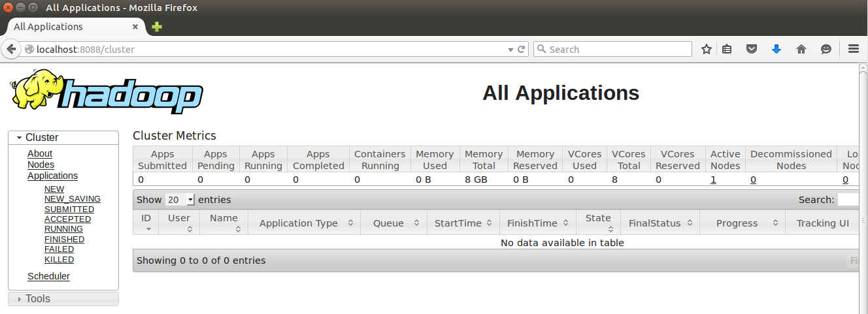
Task: Click the Memory Total value 8 GB
Action: click(x=475, y=180)
